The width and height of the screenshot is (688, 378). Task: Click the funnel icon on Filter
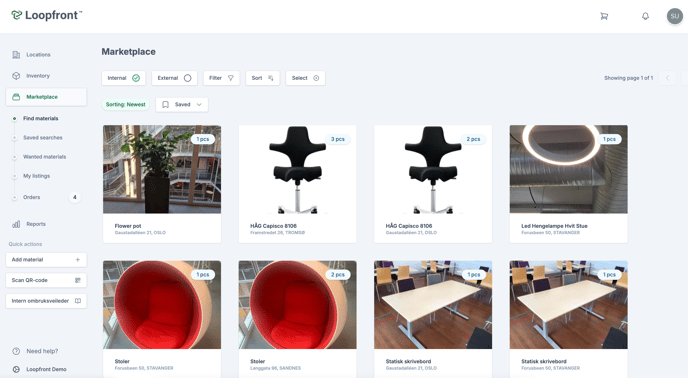tap(231, 78)
